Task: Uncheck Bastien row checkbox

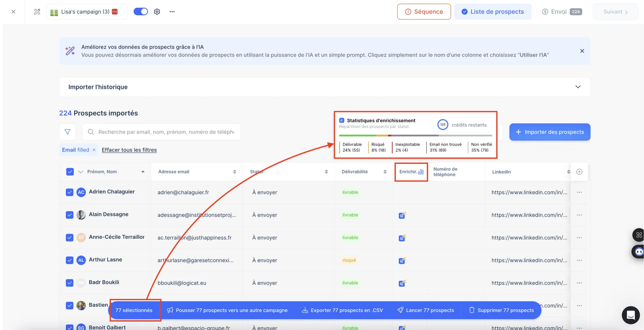Action: [70, 306]
